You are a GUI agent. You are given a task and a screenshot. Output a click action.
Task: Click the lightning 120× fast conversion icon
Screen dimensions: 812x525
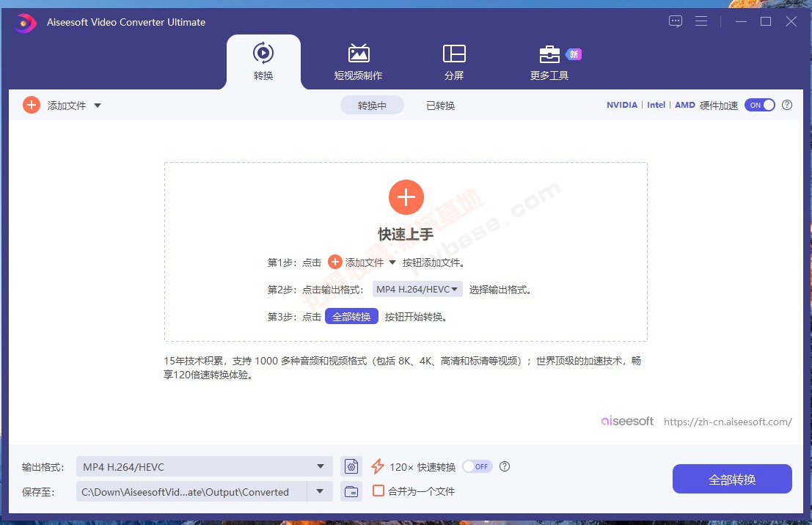378,466
